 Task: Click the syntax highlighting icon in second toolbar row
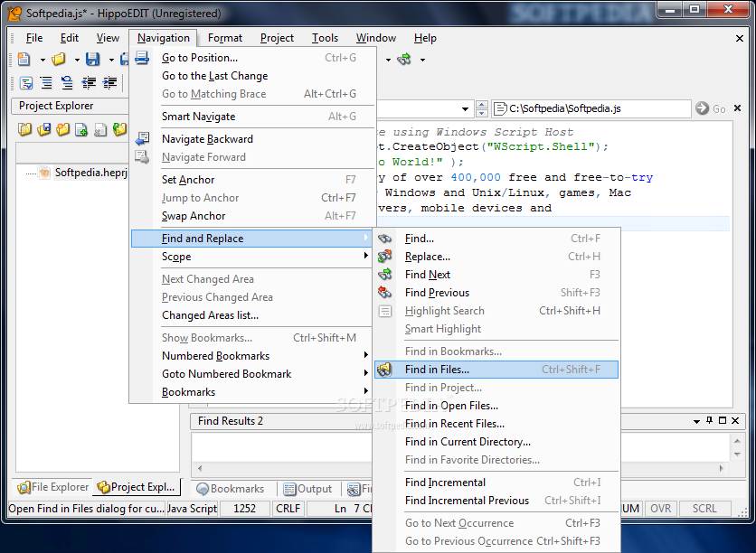25,83
